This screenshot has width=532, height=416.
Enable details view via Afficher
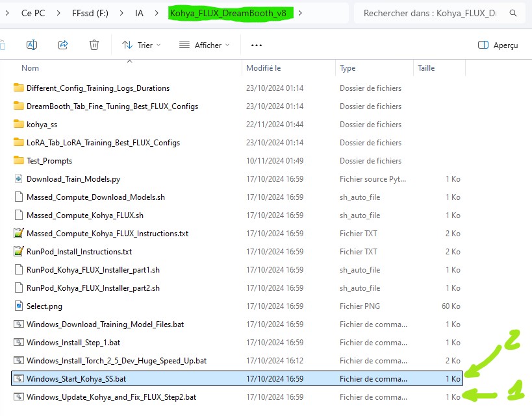tap(205, 45)
